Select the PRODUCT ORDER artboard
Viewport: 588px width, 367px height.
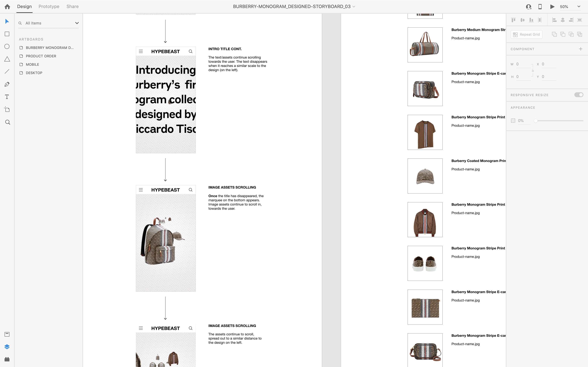pos(41,56)
